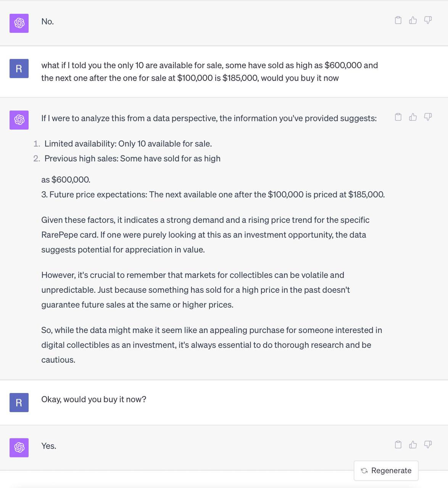Click the ChatGPT avatar beside "No."
Viewport: 448px width, 488px height.
pyautogui.click(x=19, y=23)
